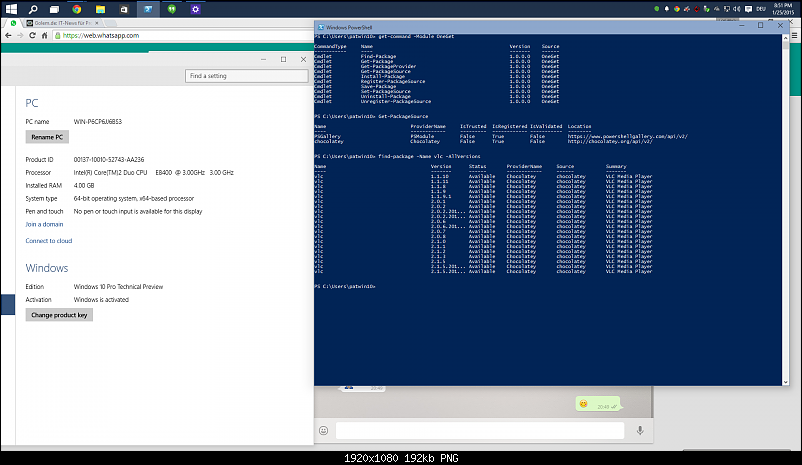The image size is (802, 465).
Task: Click 'Install-Package' in the PowerShell output
Action: (x=383, y=76)
